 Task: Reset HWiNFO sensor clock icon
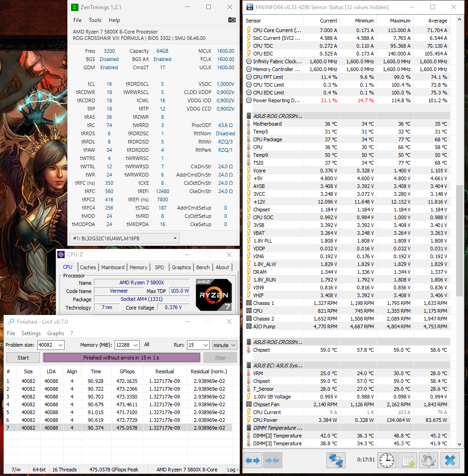point(387,460)
